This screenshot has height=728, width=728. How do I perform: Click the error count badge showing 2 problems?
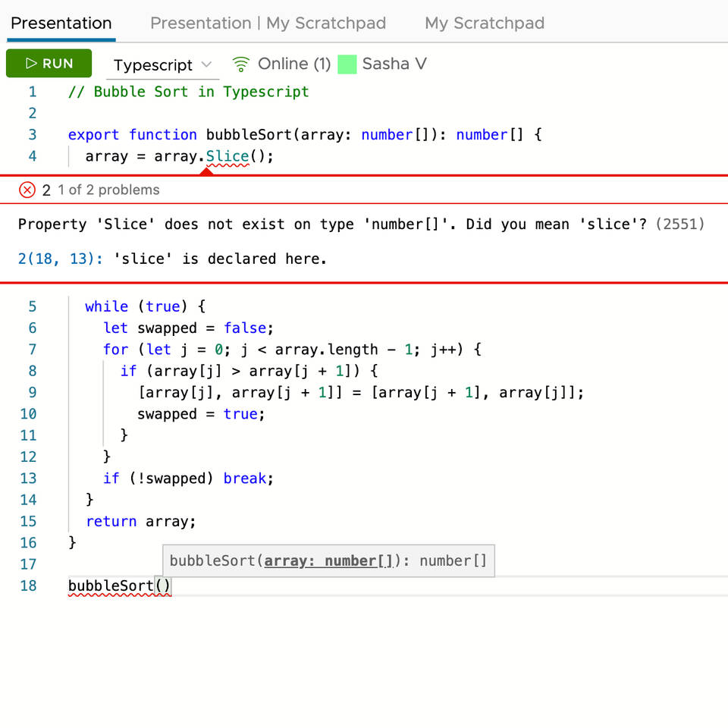coord(45,190)
